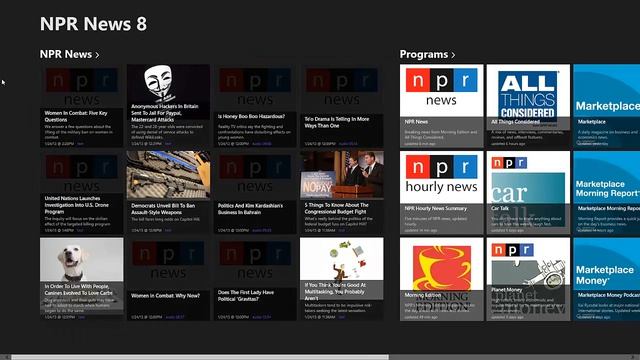Open TV Drama Is Telling In More Ways story
This screenshot has height=360, width=640.
342,106
